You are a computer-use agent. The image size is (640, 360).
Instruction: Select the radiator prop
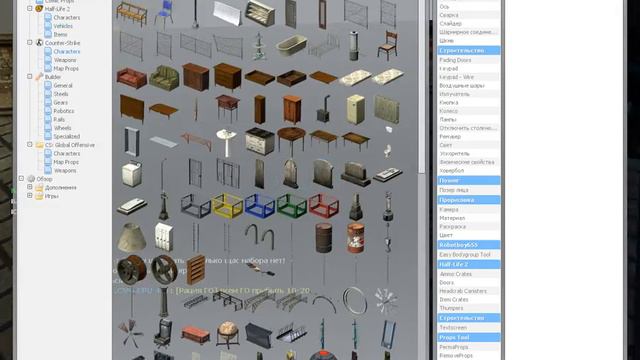click(x=387, y=109)
